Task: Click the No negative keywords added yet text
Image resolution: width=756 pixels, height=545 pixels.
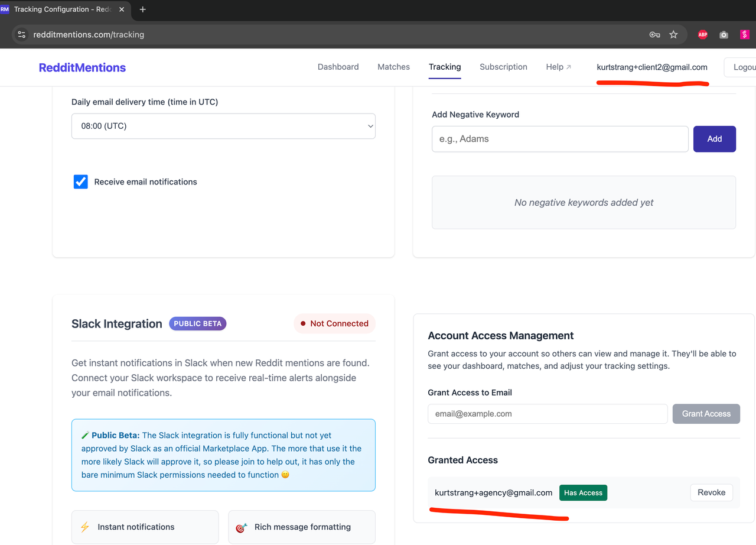Action: [584, 202]
